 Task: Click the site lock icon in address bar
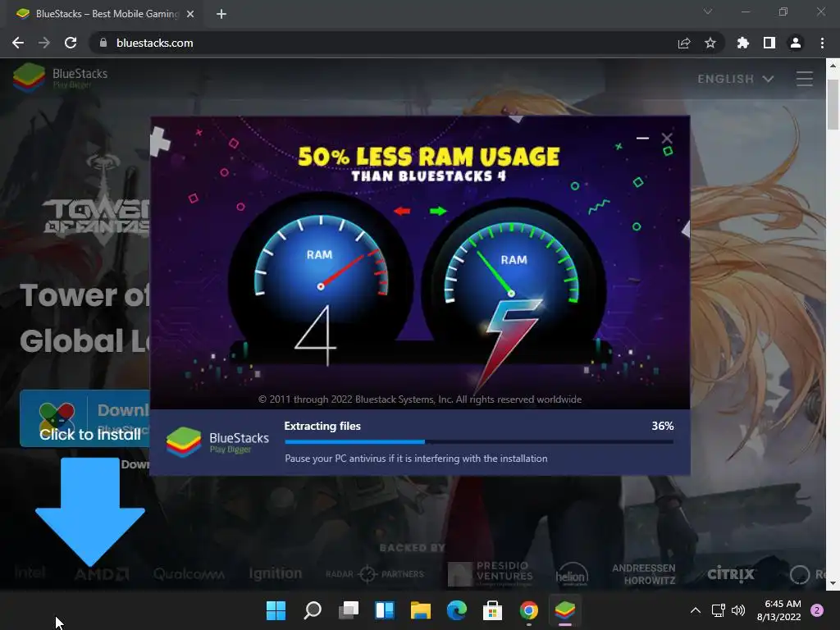103,43
